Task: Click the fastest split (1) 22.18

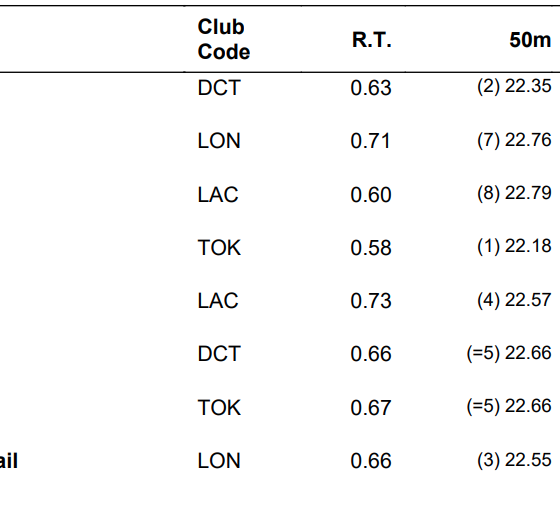Action: point(514,246)
